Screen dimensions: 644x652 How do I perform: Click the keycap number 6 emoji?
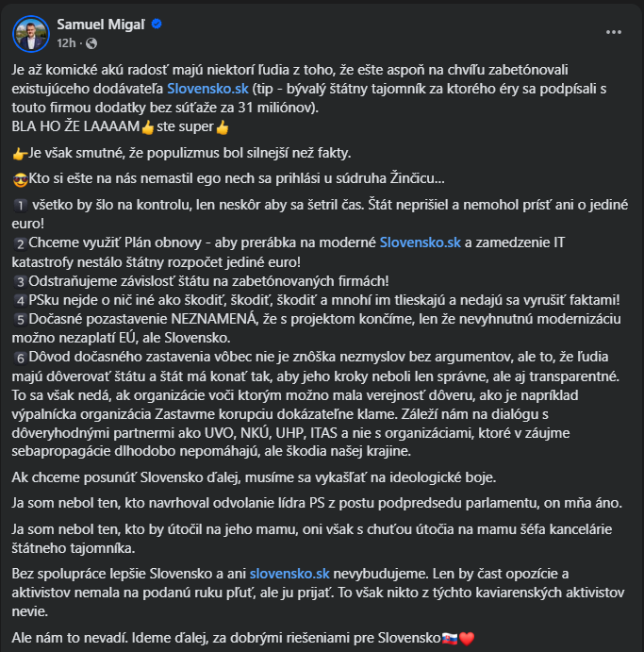pyautogui.click(x=20, y=358)
